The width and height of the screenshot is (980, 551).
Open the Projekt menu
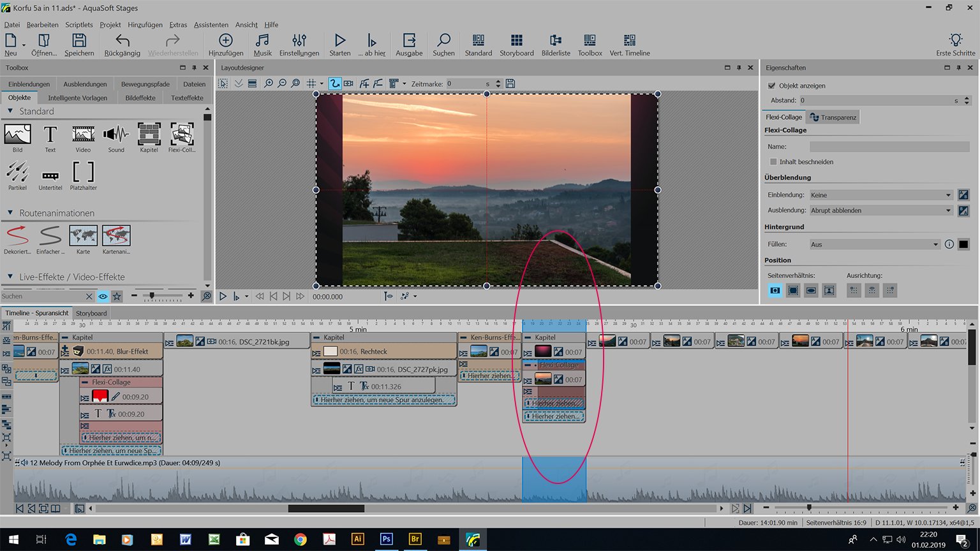pyautogui.click(x=110, y=25)
